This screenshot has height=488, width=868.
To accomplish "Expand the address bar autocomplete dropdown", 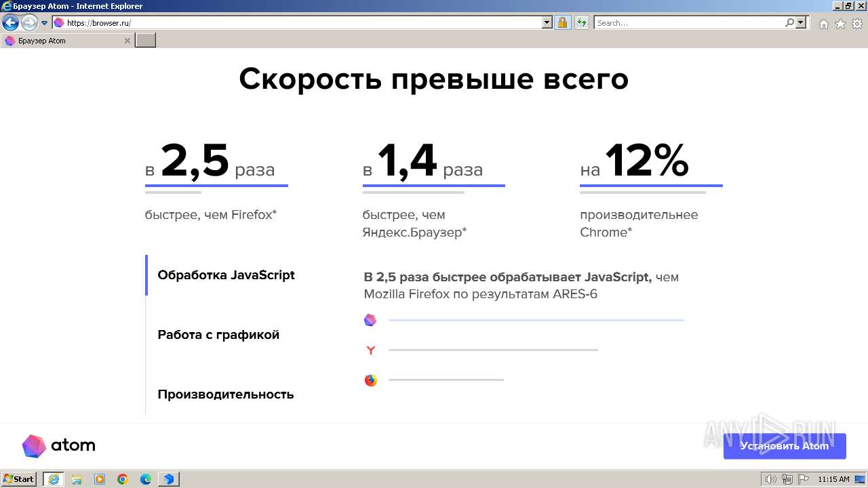I will (x=548, y=22).
